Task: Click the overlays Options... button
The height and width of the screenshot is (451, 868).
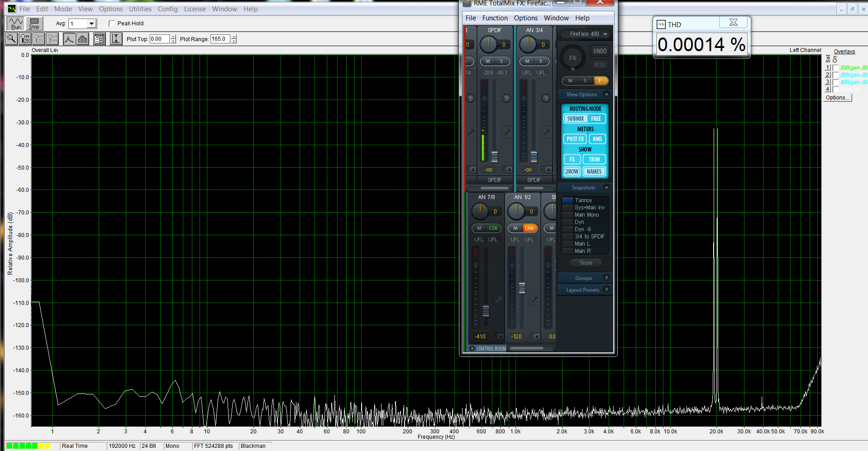Action: coord(837,98)
